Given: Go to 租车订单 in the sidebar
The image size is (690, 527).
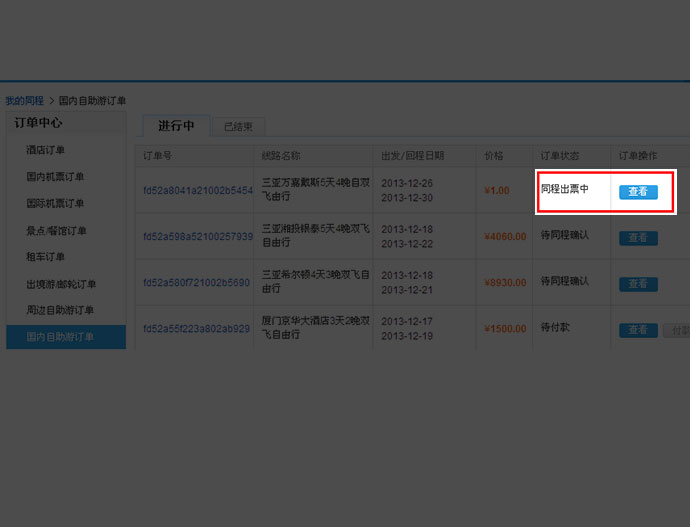Looking at the screenshot, I should coord(46,257).
